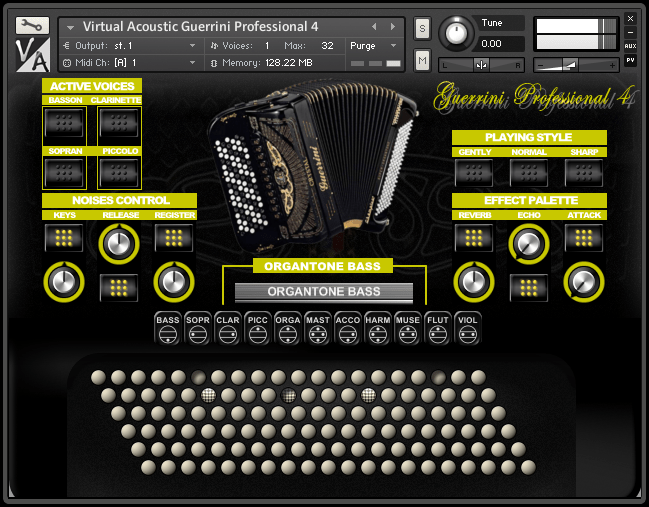This screenshot has height=507, width=649.
Task: Select the MUSE register switch
Action: click(408, 329)
